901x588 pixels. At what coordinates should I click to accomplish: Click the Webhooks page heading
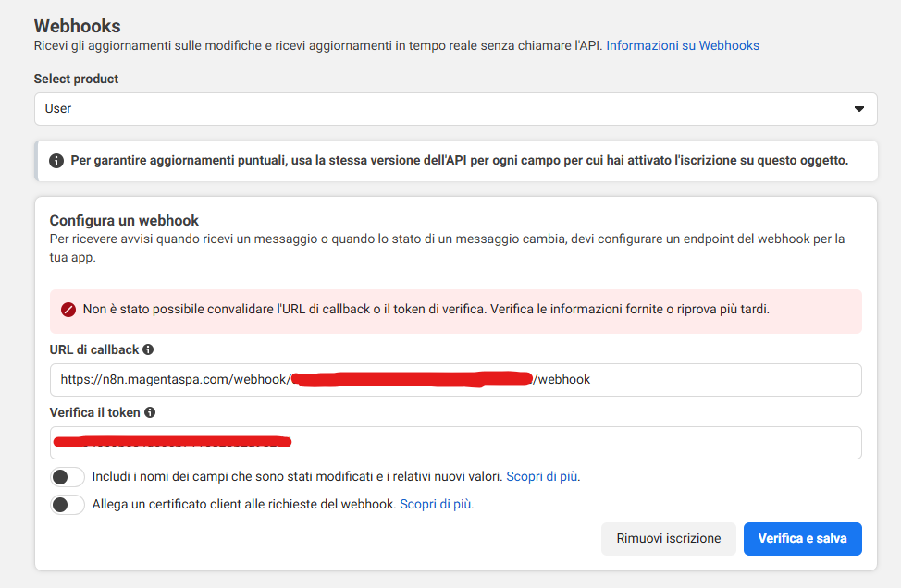(78, 27)
